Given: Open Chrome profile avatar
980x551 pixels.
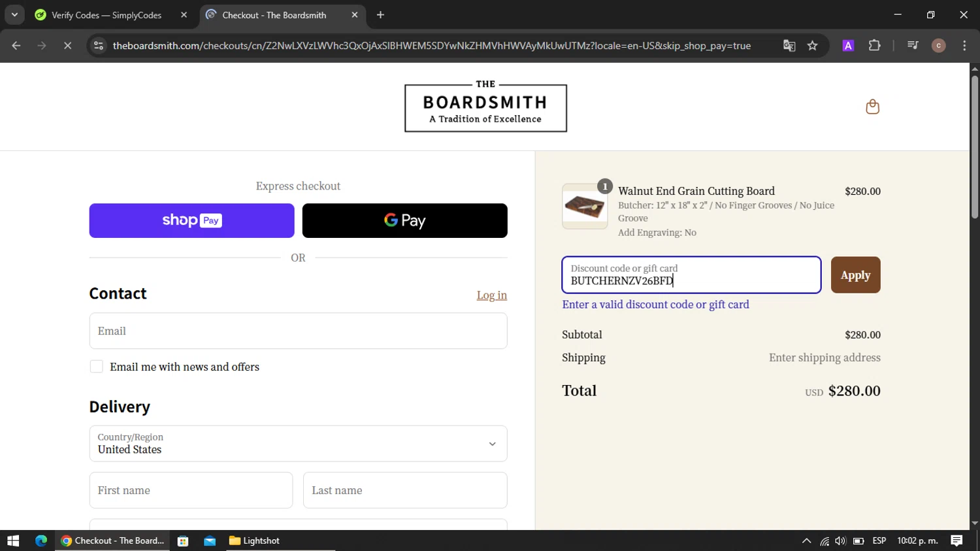Looking at the screenshot, I should tap(938, 46).
